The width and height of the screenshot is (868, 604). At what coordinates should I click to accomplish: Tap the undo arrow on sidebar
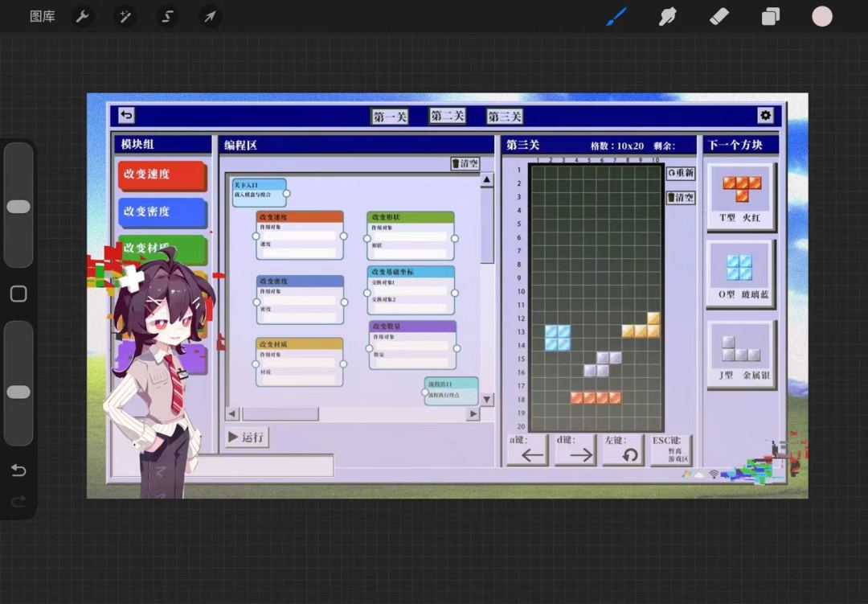pos(18,470)
